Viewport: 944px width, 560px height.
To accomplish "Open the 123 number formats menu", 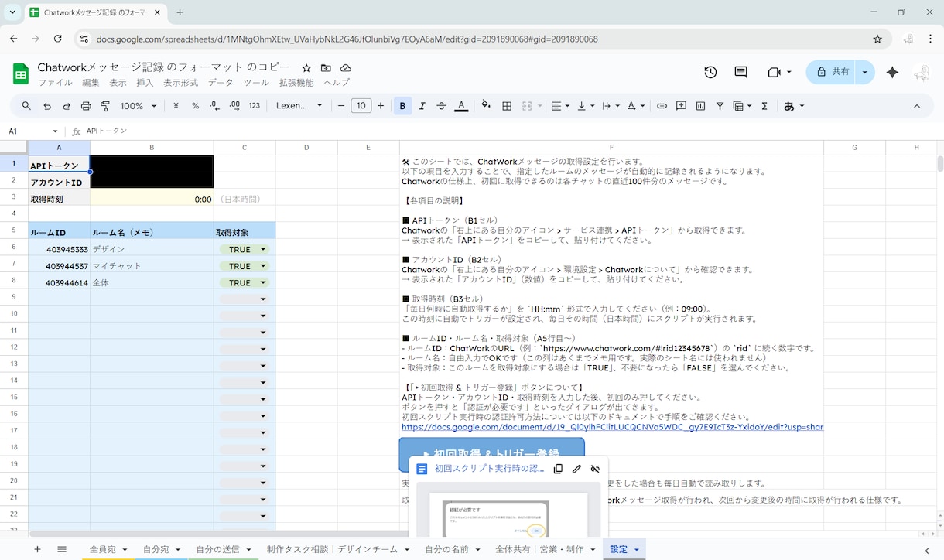I will (254, 106).
